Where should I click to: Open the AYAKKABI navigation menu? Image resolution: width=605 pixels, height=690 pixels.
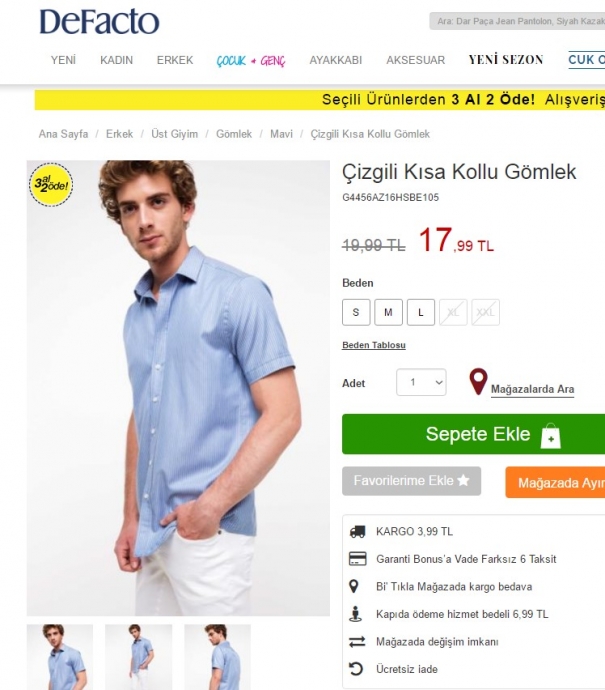336,60
